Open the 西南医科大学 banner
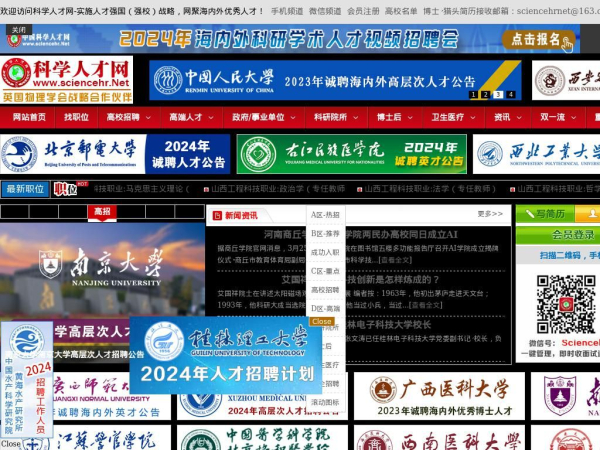This screenshot has width=600, height=450. point(439,437)
